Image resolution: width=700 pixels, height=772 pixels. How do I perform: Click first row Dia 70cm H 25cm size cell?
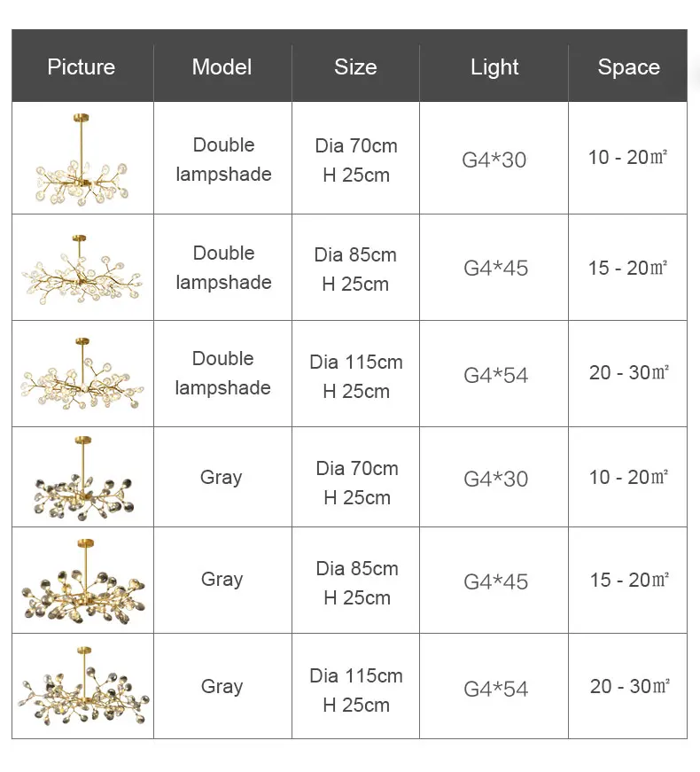pyautogui.click(x=355, y=160)
